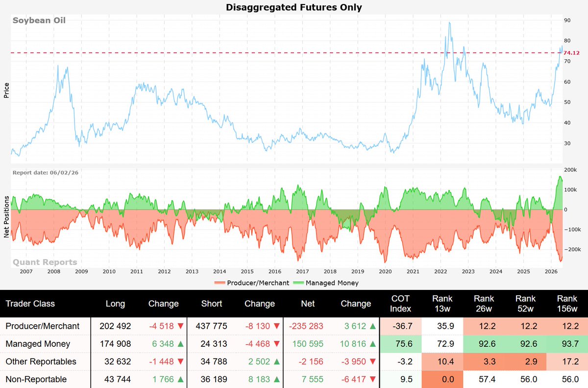Screen dimensions: 588x388
Task: Click the Managed Money legend color swatch
Action: tap(298, 283)
